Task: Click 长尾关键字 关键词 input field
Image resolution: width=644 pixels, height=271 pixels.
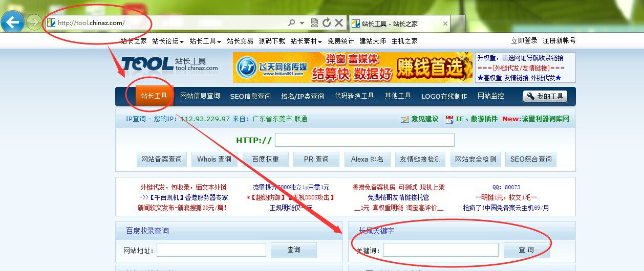Action: [441, 250]
